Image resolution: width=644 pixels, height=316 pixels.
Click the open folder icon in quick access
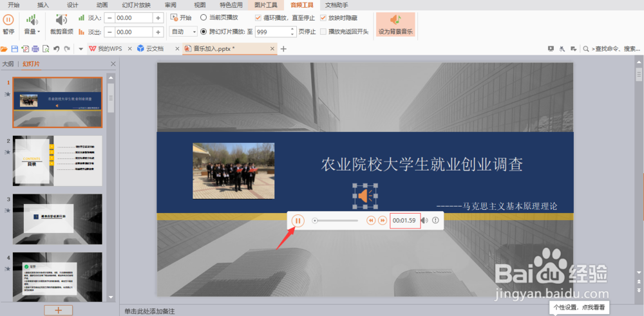coord(4,49)
